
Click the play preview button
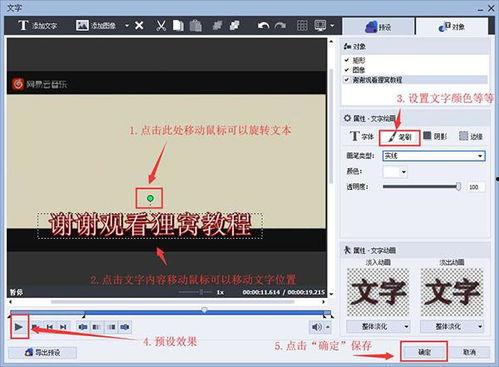(x=19, y=327)
